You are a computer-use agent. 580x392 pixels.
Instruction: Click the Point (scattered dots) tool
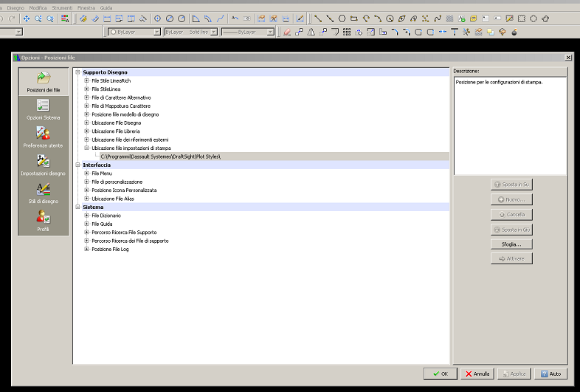[x=425, y=18]
